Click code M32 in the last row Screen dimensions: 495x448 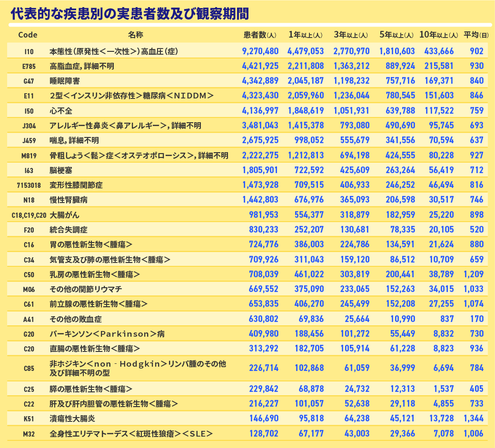[x=28, y=434]
